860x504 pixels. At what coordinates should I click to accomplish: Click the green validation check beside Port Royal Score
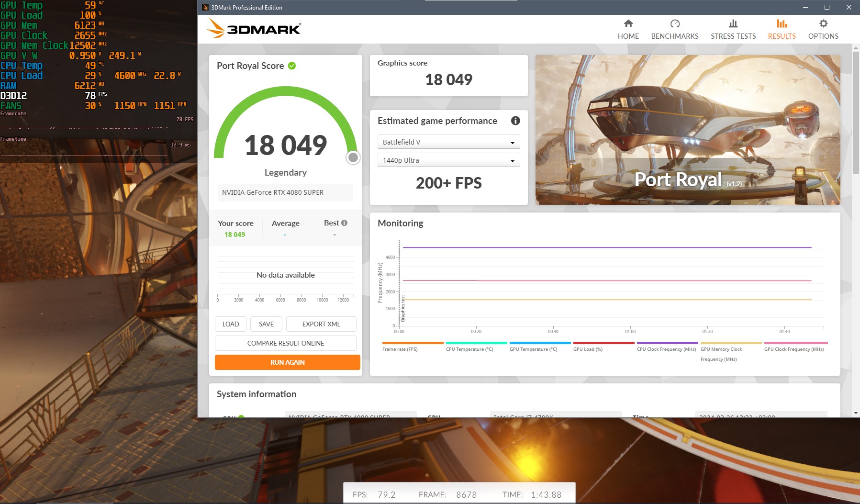coord(292,66)
